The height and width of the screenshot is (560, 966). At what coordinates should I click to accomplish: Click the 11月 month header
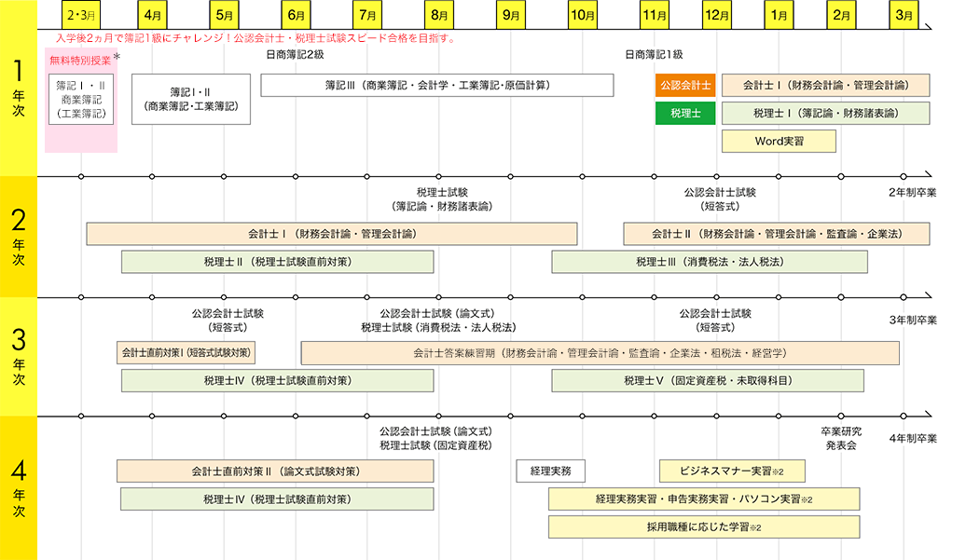(654, 15)
